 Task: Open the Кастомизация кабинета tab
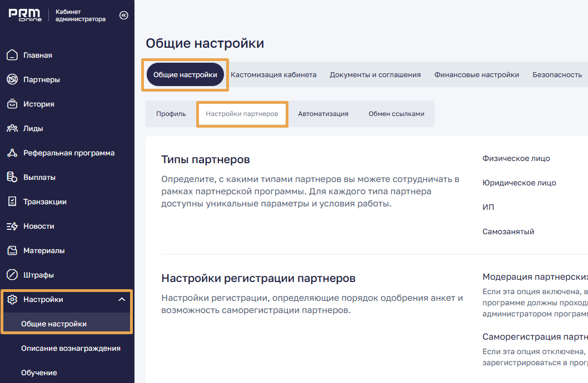[x=273, y=75]
